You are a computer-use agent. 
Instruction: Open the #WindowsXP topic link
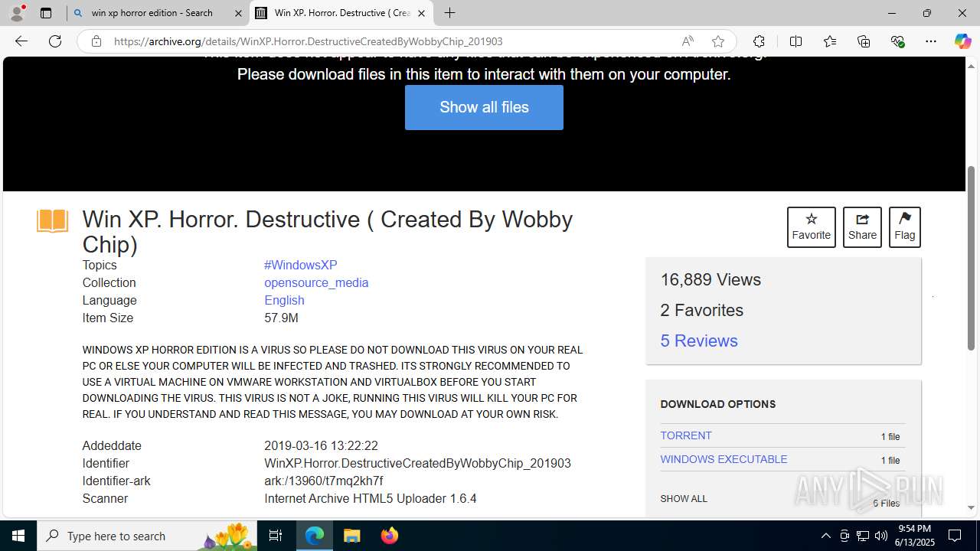click(x=300, y=265)
